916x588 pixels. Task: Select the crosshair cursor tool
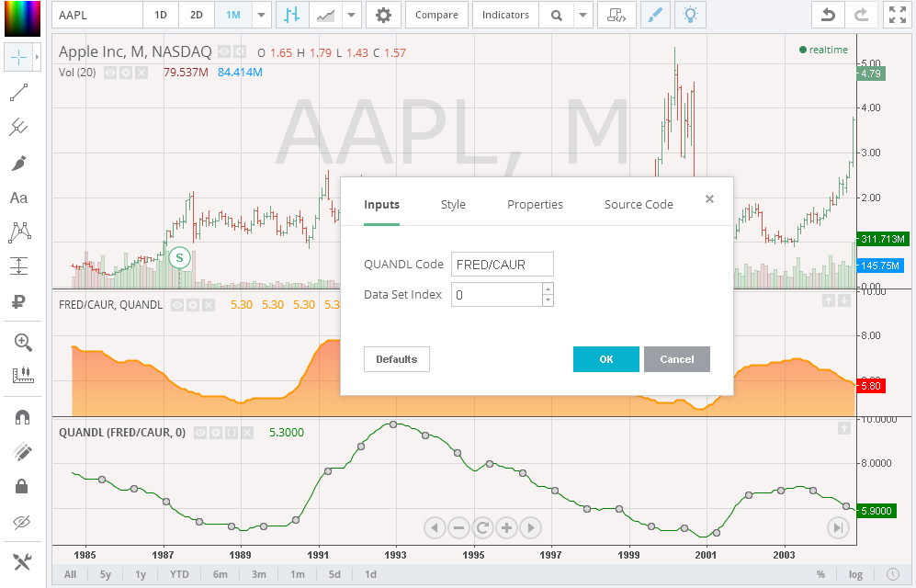coord(18,57)
